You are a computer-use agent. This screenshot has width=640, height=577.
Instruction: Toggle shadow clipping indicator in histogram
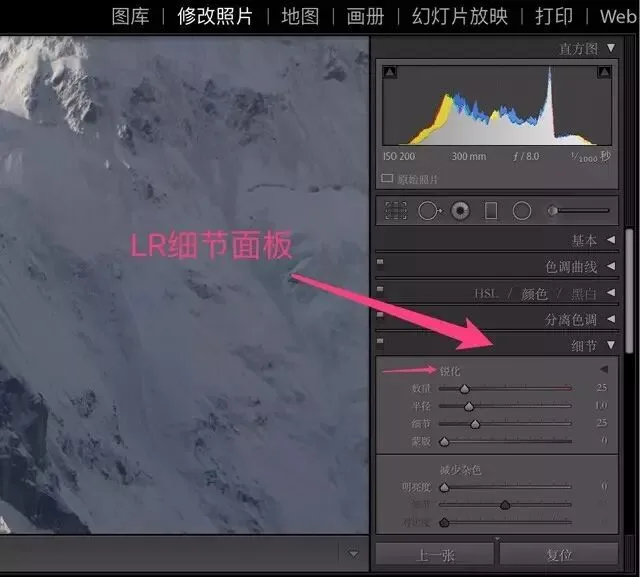click(390, 72)
